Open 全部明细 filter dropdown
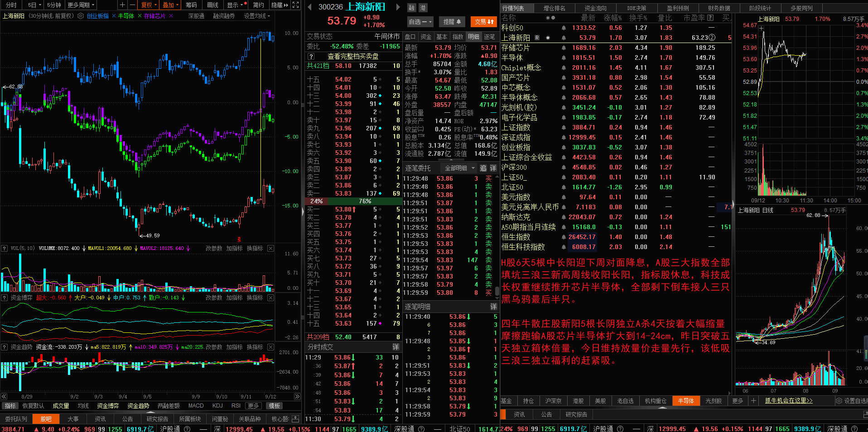 (458, 168)
